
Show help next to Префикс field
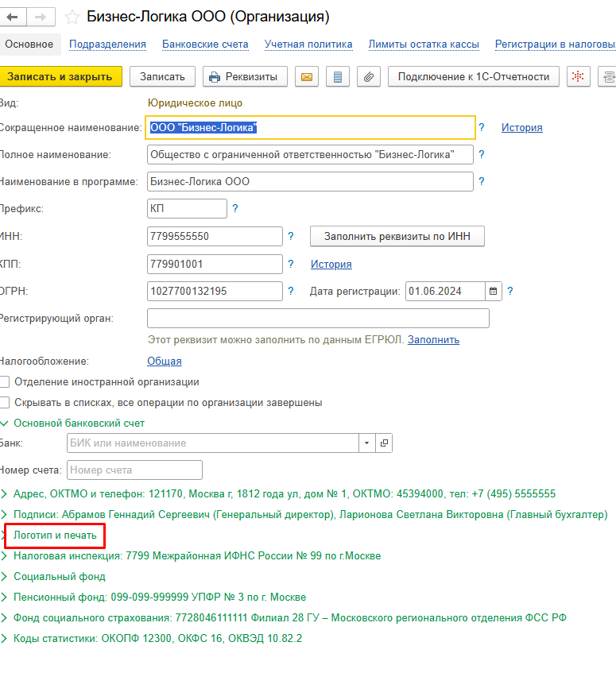tap(235, 209)
